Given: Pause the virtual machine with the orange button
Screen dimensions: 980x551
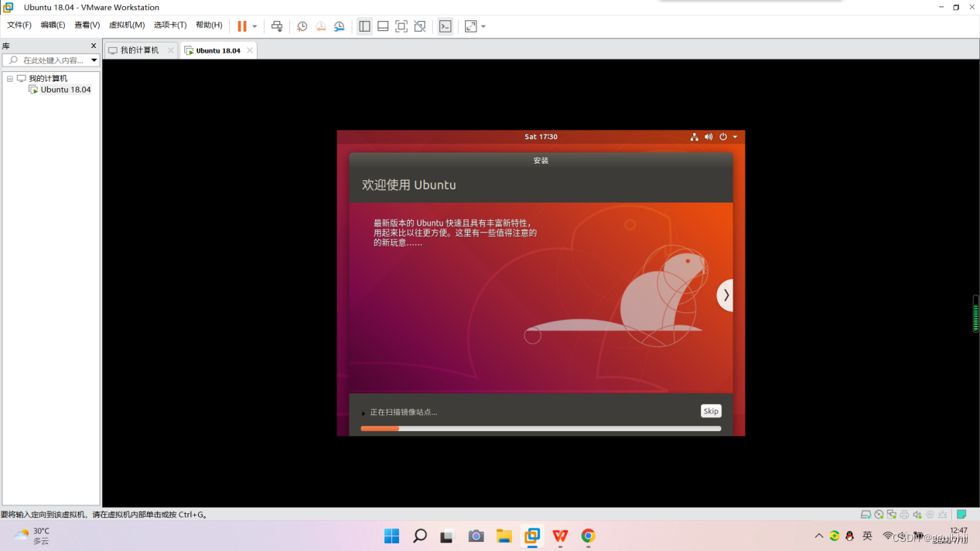Looking at the screenshot, I should pyautogui.click(x=242, y=26).
